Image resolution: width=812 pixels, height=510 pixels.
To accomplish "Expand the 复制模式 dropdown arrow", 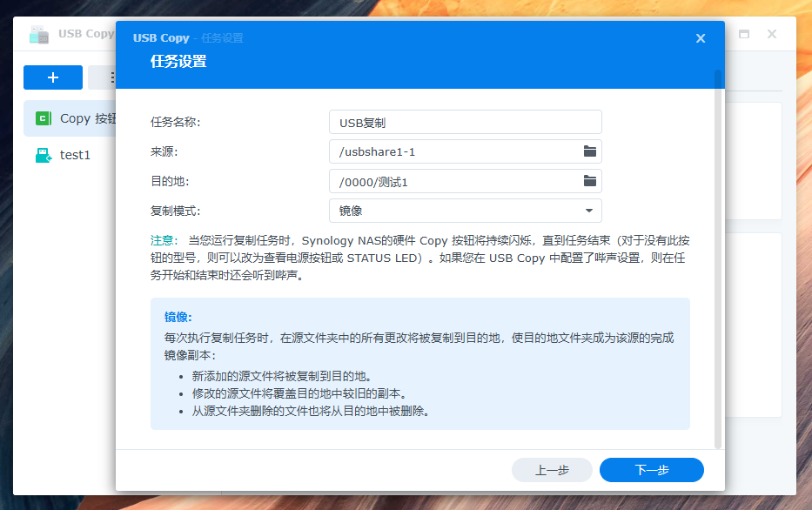I will click(589, 211).
